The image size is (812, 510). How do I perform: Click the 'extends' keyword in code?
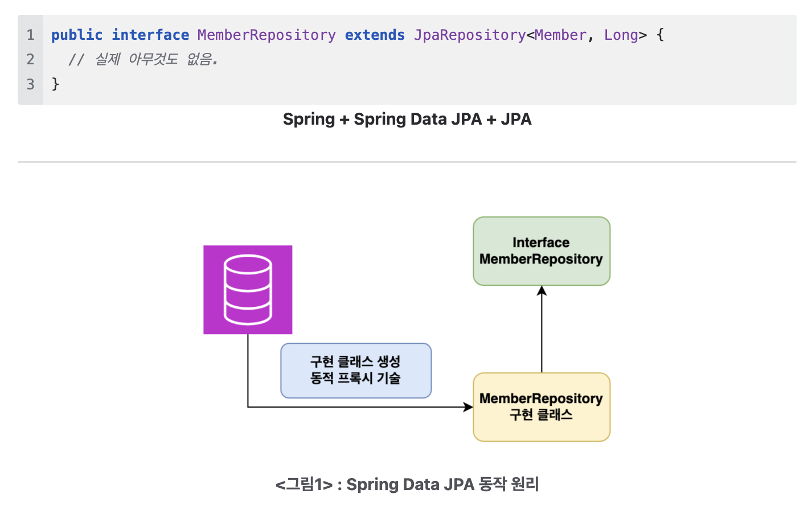[375, 35]
